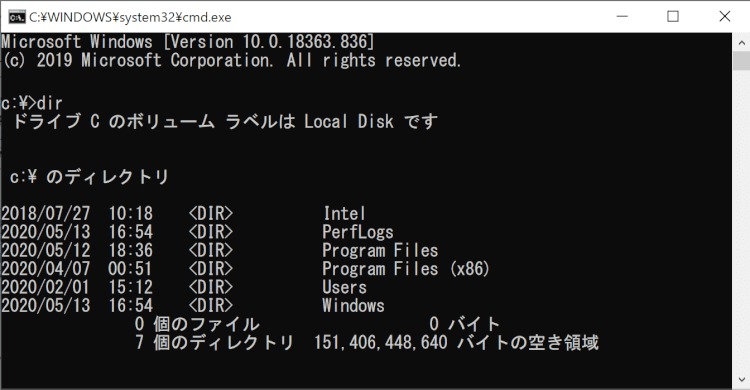Click the c:¥>dir command line

pyautogui.click(x=32, y=103)
